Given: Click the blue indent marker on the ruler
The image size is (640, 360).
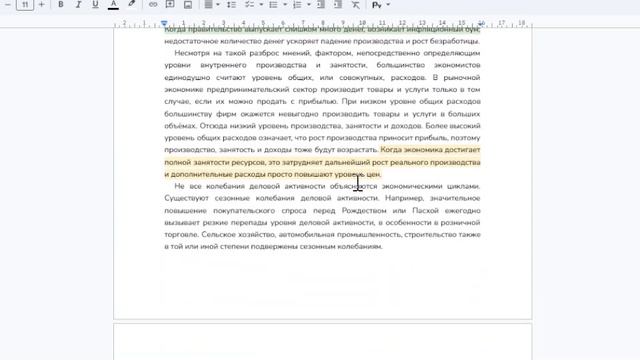Looking at the screenshot, I should pyautogui.click(x=164, y=23).
